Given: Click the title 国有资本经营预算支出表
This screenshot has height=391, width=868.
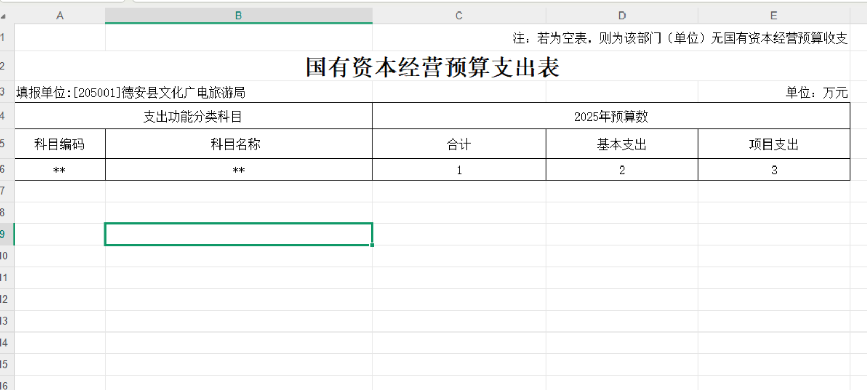Looking at the screenshot, I should (x=432, y=67).
